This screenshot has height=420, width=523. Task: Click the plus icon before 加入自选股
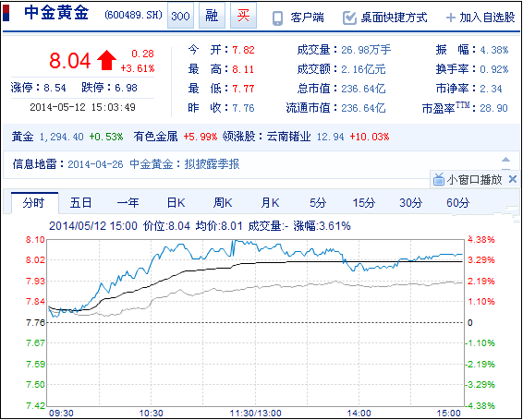[x=450, y=18]
